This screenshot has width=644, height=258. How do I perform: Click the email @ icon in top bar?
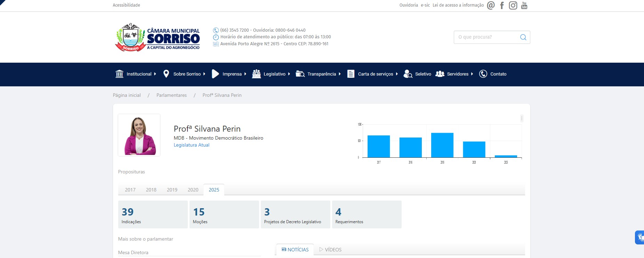pyautogui.click(x=491, y=5)
